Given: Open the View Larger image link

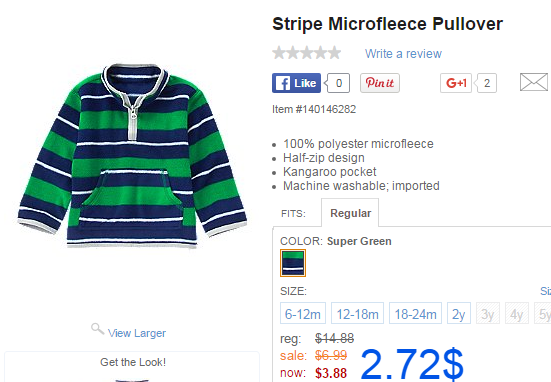Looking at the screenshot, I should tap(137, 333).
